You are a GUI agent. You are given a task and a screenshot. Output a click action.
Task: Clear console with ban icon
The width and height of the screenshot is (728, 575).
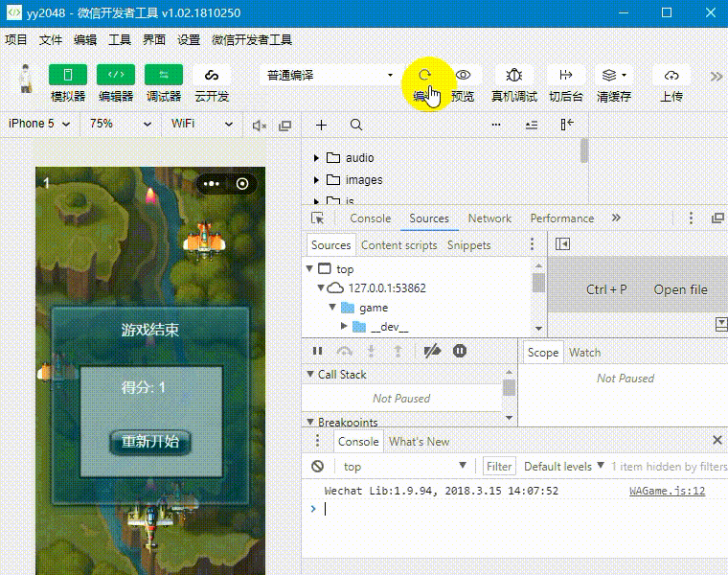click(x=318, y=466)
